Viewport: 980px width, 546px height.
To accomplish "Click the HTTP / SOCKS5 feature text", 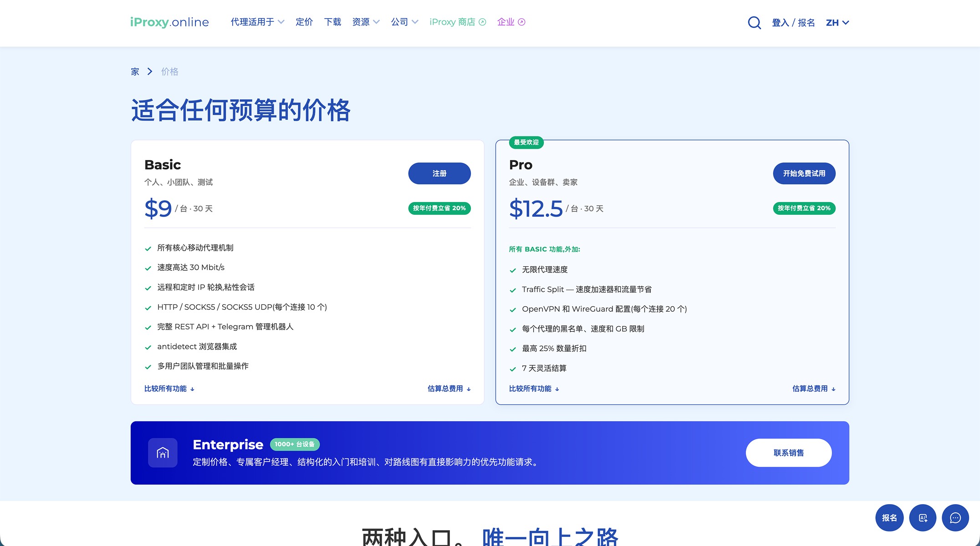I will pos(242,307).
